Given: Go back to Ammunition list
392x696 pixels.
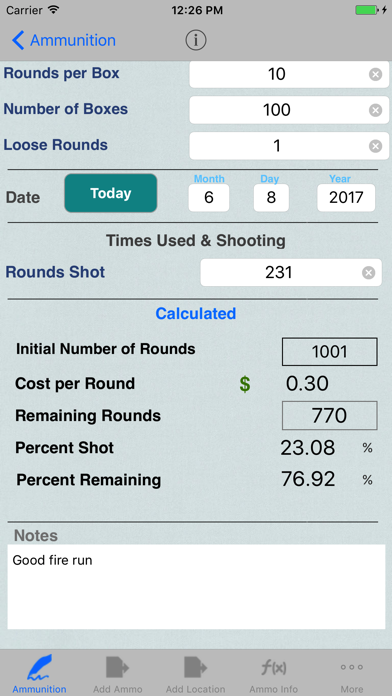Looking at the screenshot, I should click(63, 40).
